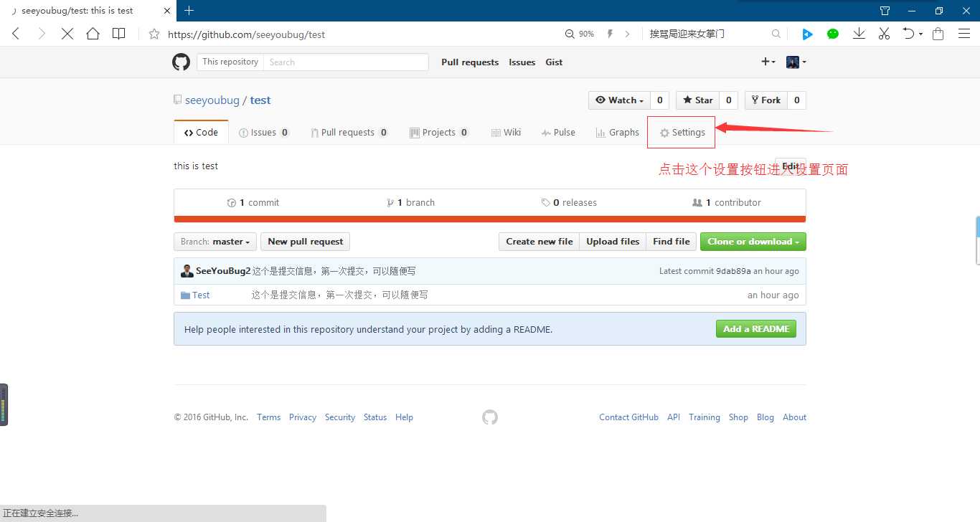
Task: Open the green WeChat extension icon
Action: point(833,34)
